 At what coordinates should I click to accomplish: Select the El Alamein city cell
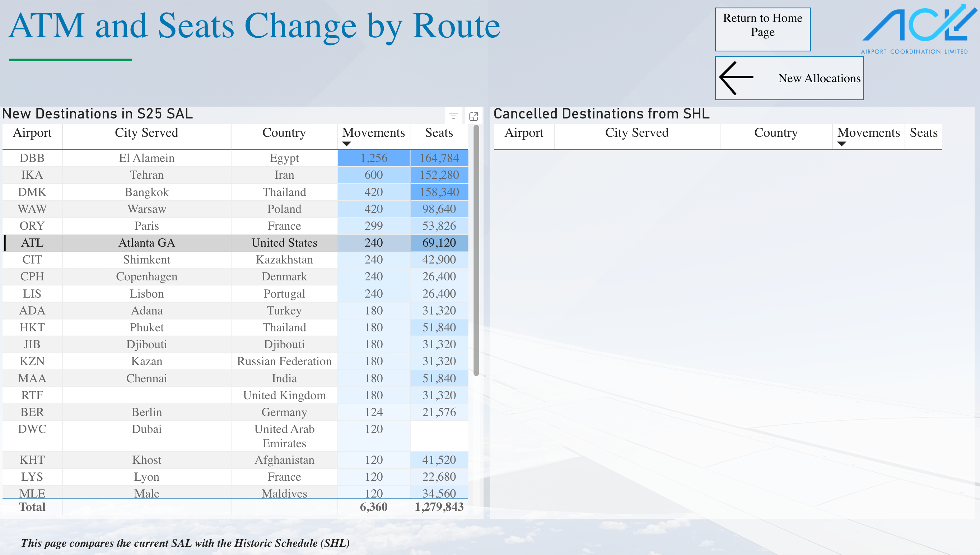tap(146, 158)
